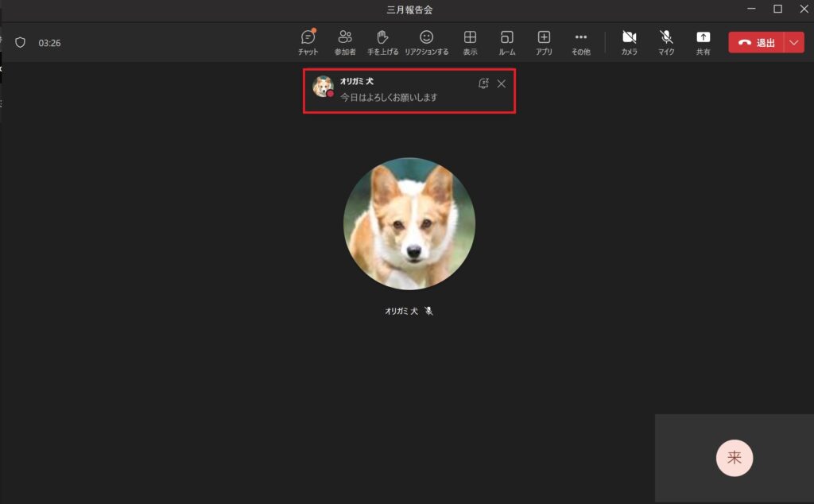Mute notifications using the bell icon in the popup

tap(483, 83)
